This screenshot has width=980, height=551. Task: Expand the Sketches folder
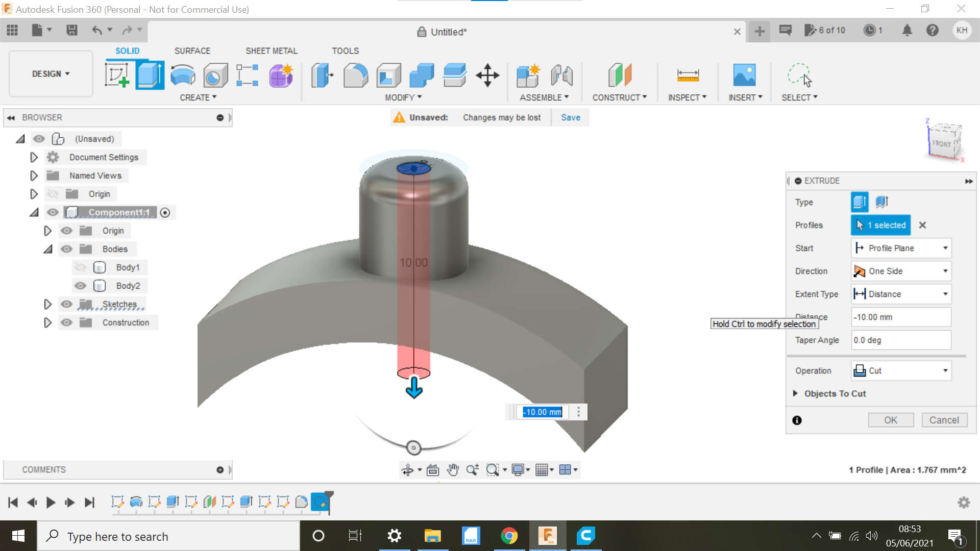point(48,304)
